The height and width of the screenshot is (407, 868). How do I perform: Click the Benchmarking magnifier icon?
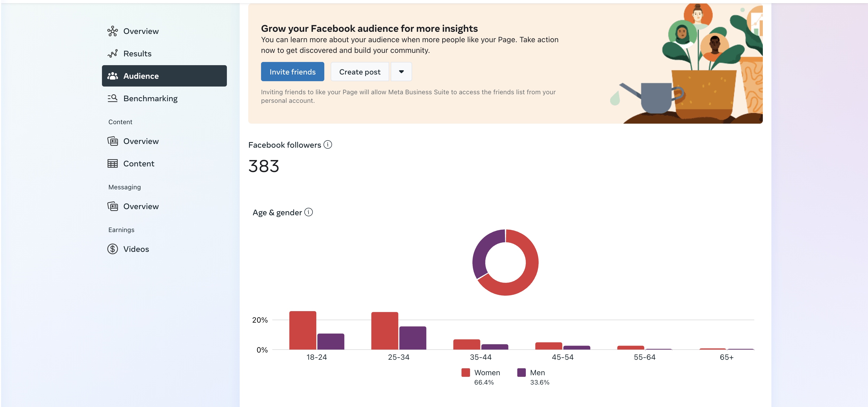(113, 98)
